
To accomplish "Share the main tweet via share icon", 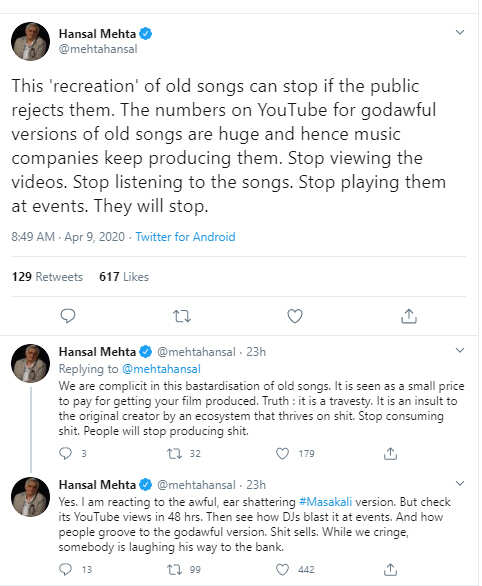I will tap(409, 316).
